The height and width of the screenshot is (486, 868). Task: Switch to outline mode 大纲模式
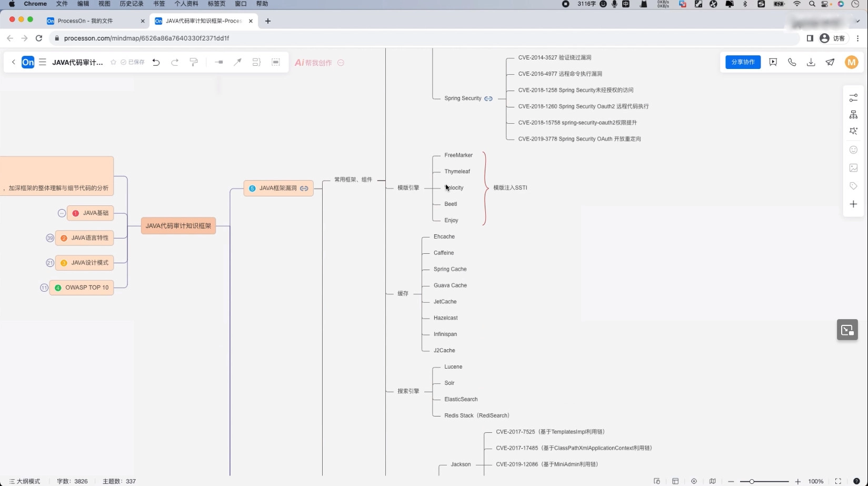pyautogui.click(x=25, y=481)
